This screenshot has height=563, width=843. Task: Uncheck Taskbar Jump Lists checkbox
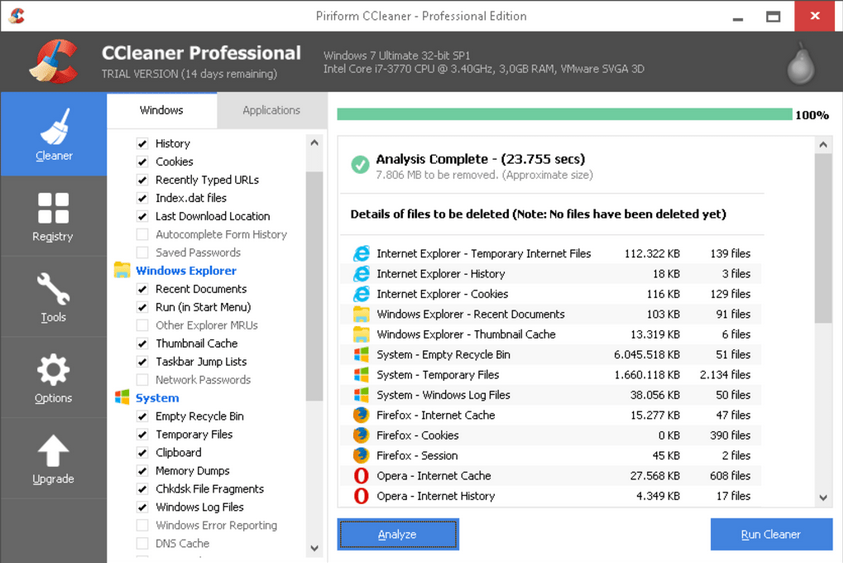point(142,361)
